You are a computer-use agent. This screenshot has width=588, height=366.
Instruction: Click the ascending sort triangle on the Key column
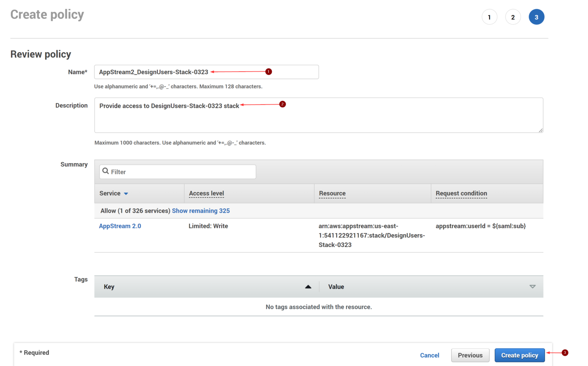coord(308,286)
